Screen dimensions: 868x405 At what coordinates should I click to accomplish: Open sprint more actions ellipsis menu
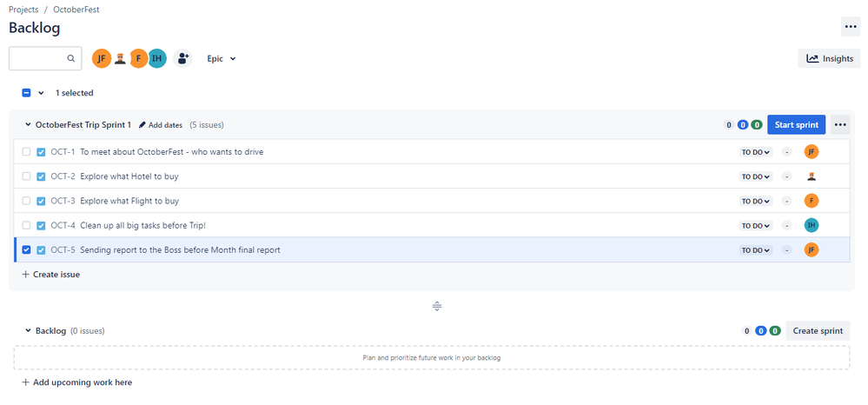coord(840,124)
